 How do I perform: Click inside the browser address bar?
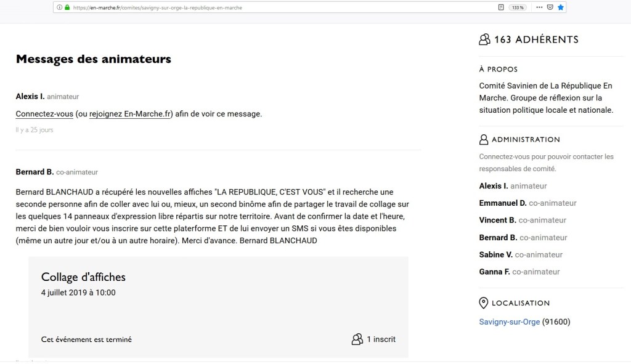[x=246, y=7]
